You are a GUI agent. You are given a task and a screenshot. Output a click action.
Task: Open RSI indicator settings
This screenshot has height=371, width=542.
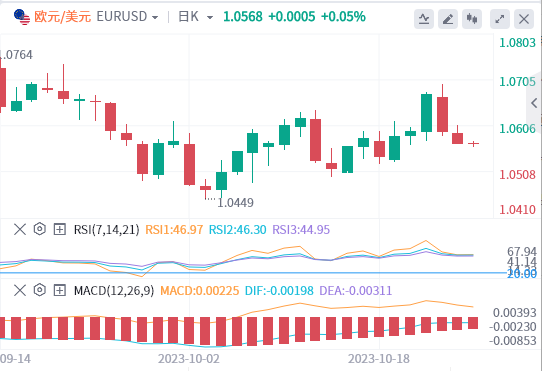(40, 229)
